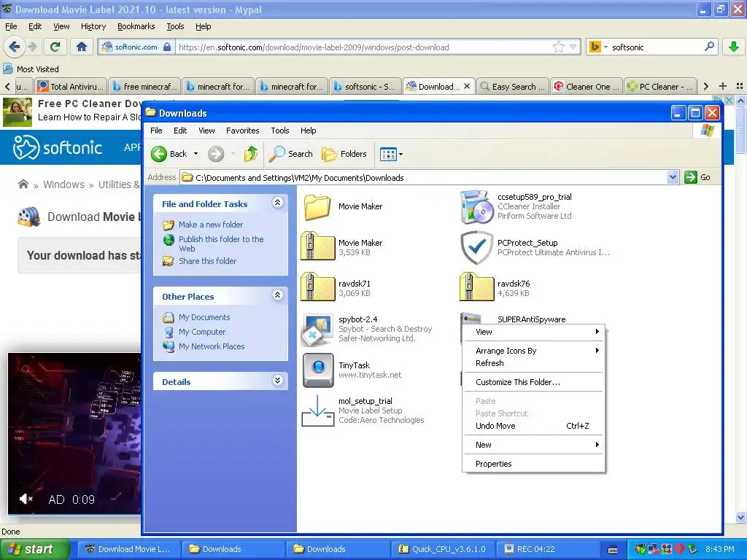
Task: Select the ccsetup589_pro_trial CCleaner installer
Action: [x=476, y=206]
